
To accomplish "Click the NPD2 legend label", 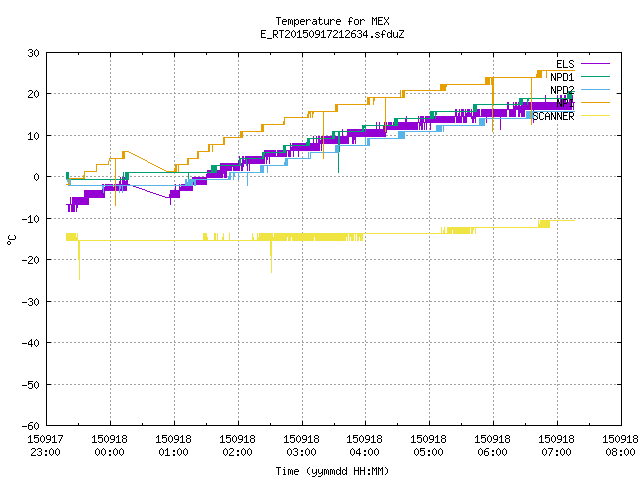I will tap(562, 90).
